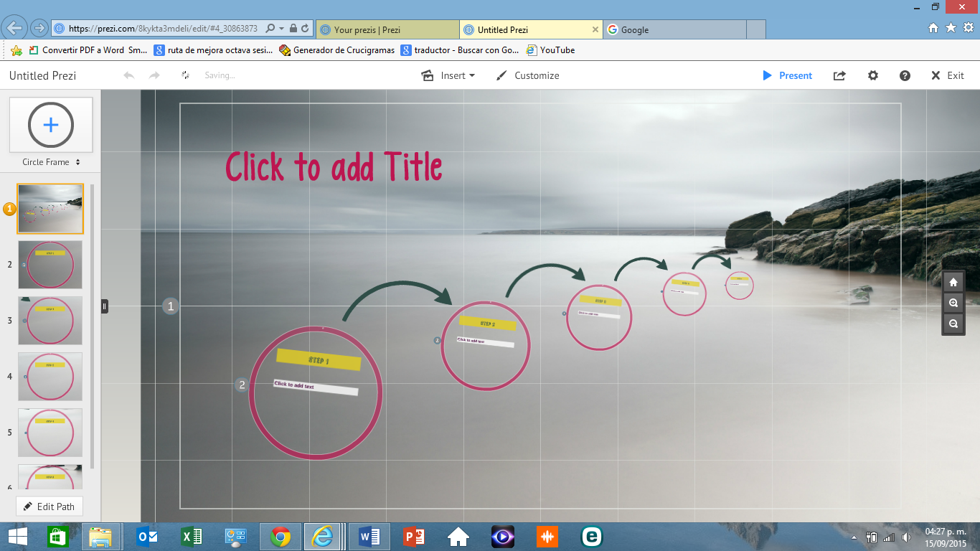Refresh the page from the address bar
The width and height of the screenshot is (980, 551).
click(x=306, y=29)
